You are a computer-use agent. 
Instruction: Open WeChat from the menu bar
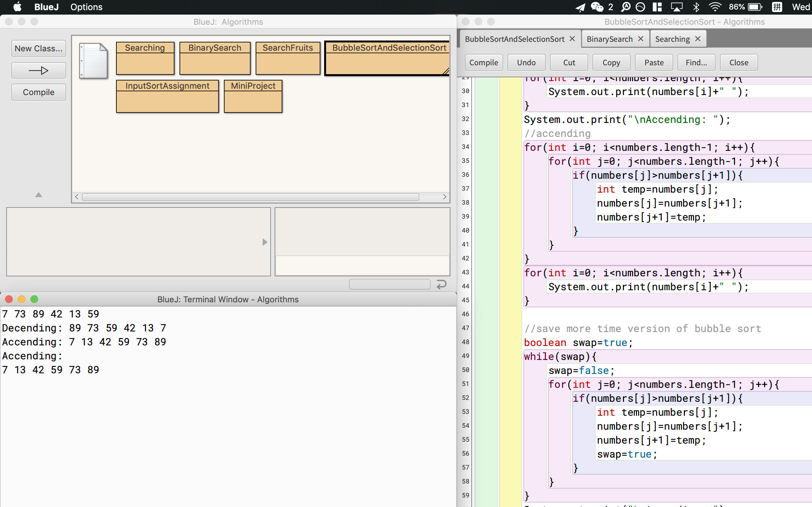pos(597,7)
